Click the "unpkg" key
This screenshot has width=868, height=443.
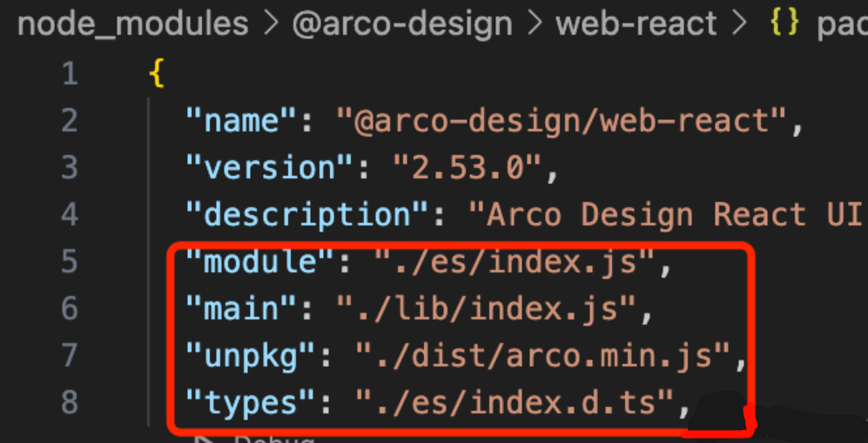(x=252, y=356)
